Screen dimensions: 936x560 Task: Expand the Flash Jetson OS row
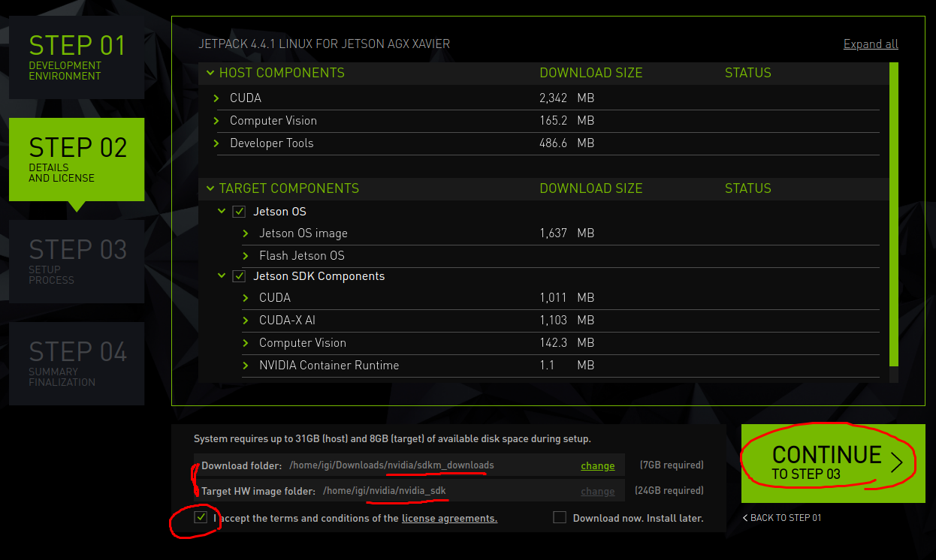[x=246, y=256]
